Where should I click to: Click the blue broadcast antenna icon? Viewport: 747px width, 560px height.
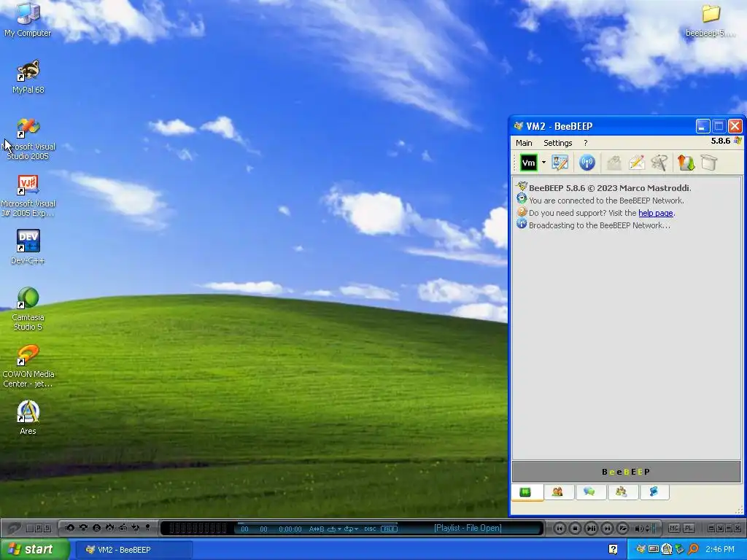(x=587, y=163)
